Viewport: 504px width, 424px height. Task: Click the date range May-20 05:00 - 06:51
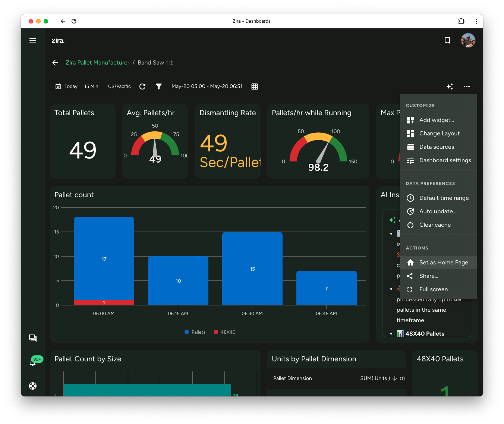[x=207, y=87]
